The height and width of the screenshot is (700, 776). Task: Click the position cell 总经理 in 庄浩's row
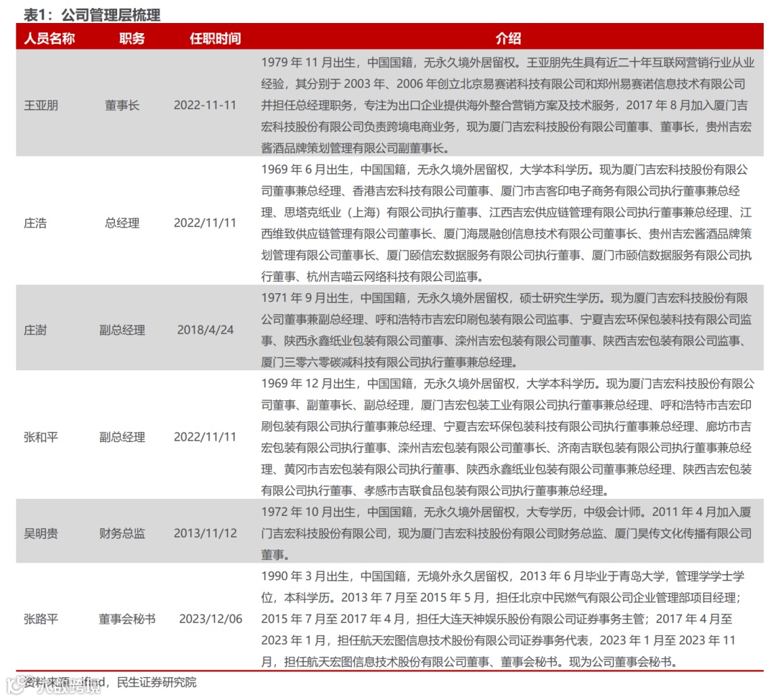[x=122, y=224]
